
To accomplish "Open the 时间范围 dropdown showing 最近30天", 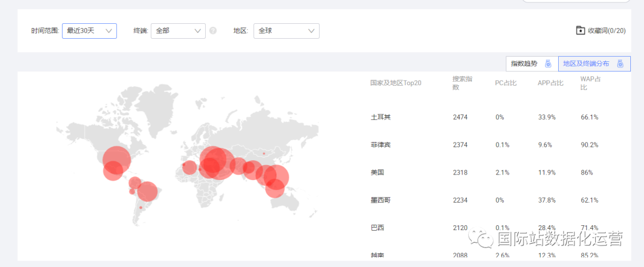I will click(89, 31).
